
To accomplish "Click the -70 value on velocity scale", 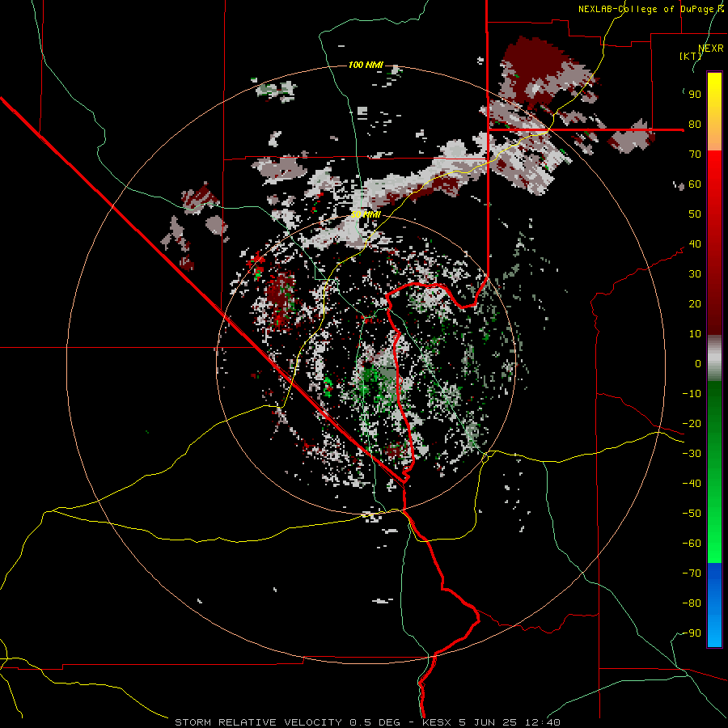I will pos(692,574).
